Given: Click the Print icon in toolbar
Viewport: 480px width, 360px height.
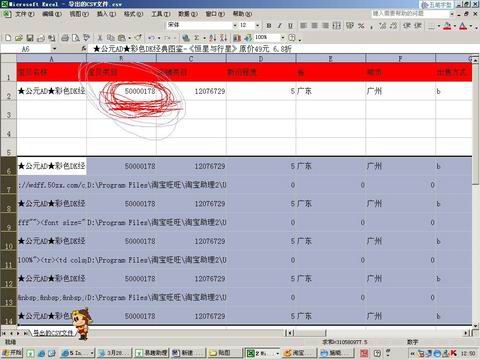Looking at the screenshot, I should point(65,38).
